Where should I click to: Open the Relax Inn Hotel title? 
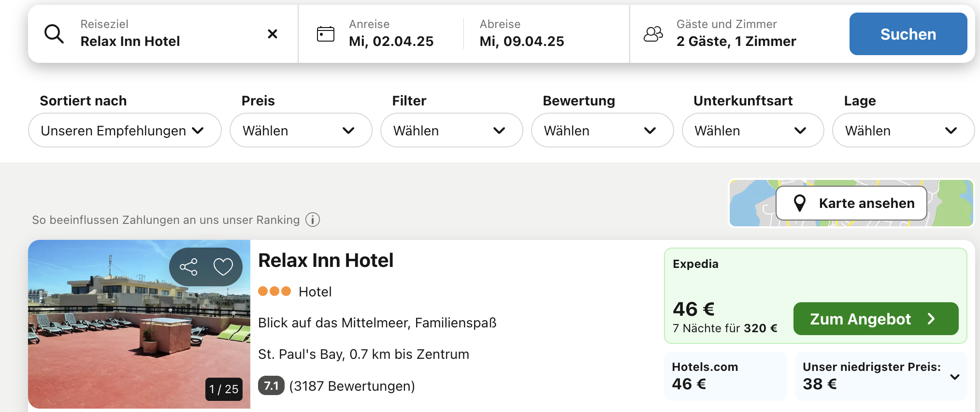[x=326, y=260]
